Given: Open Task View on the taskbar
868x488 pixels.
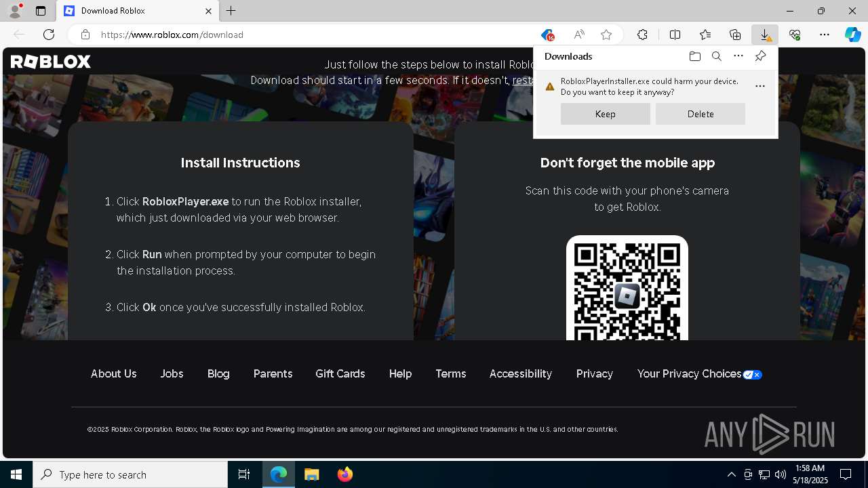Looking at the screenshot, I should (x=244, y=474).
